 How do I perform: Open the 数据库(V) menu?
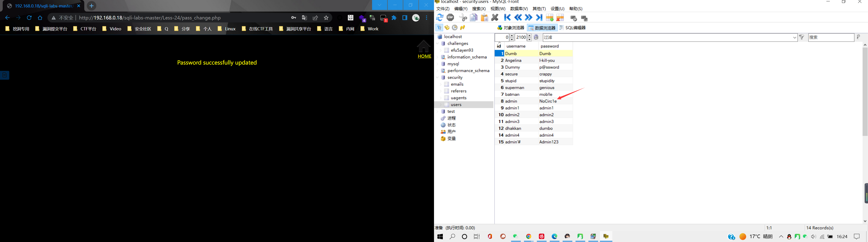(x=519, y=9)
